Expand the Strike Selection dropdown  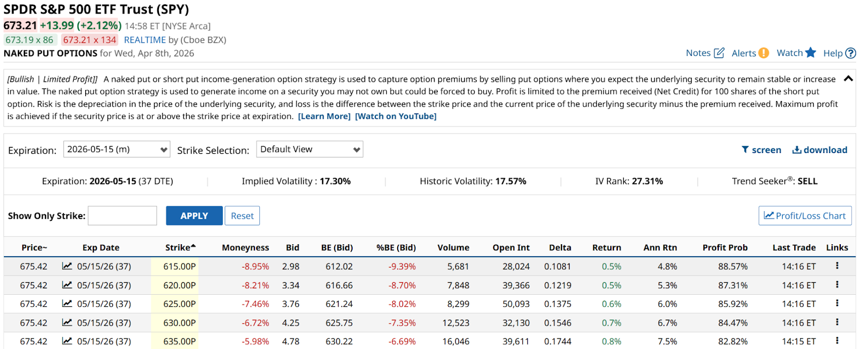[x=309, y=149]
